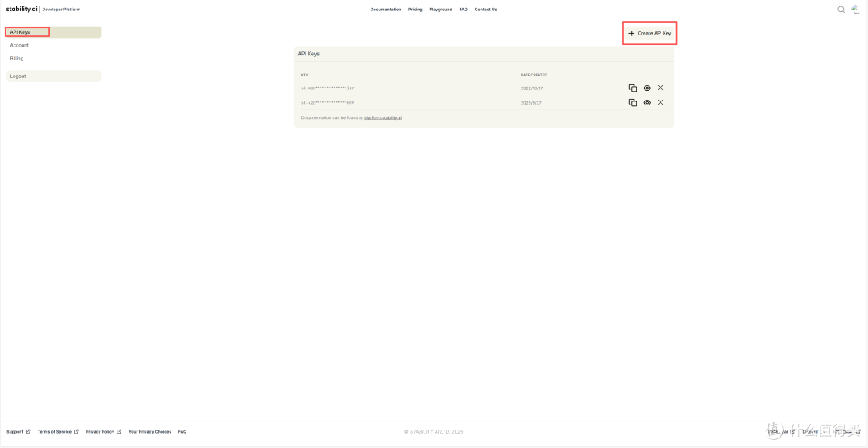
Task: Open Contact Us in the top navigation
Action: coord(485,10)
